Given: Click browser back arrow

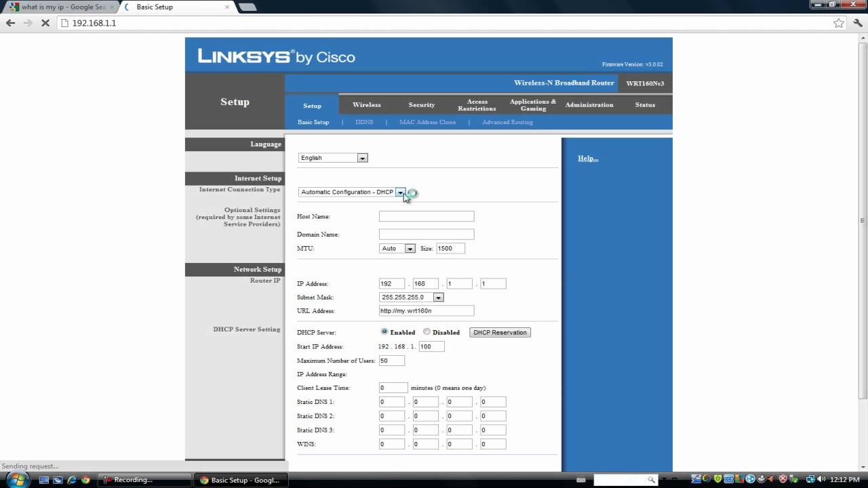Looking at the screenshot, I should tap(11, 23).
